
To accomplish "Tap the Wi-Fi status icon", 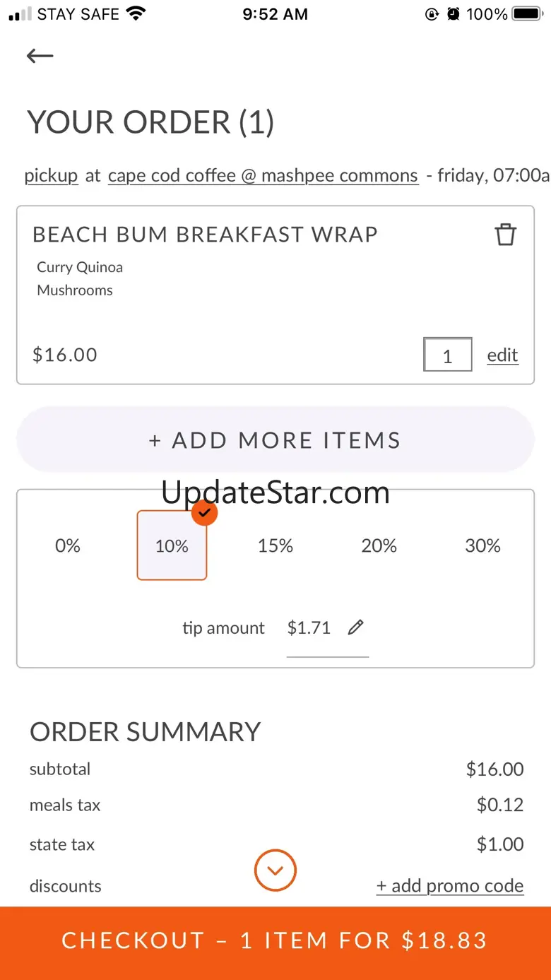I will 135,14.
